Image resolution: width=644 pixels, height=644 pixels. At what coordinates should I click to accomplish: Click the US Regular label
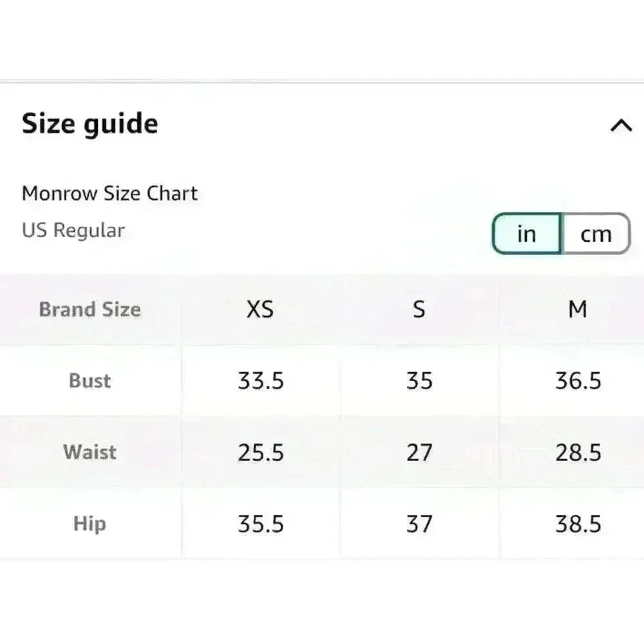click(x=73, y=230)
